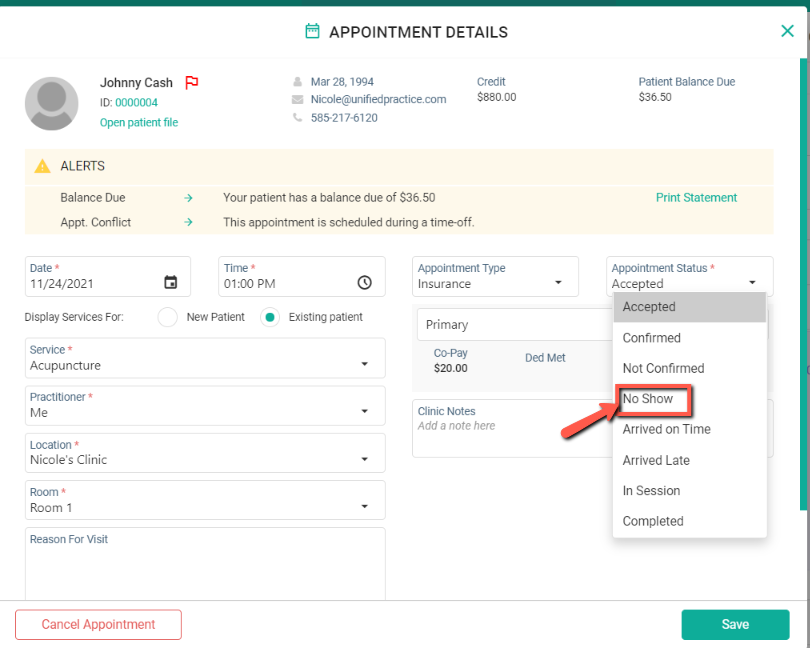Select Completed from the status list
The width and height of the screenshot is (810, 648).
click(653, 521)
